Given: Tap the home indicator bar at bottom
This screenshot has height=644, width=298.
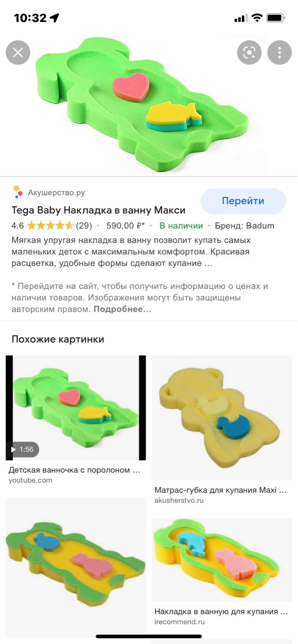Looking at the screenshot, I should [x=149, y=636].
